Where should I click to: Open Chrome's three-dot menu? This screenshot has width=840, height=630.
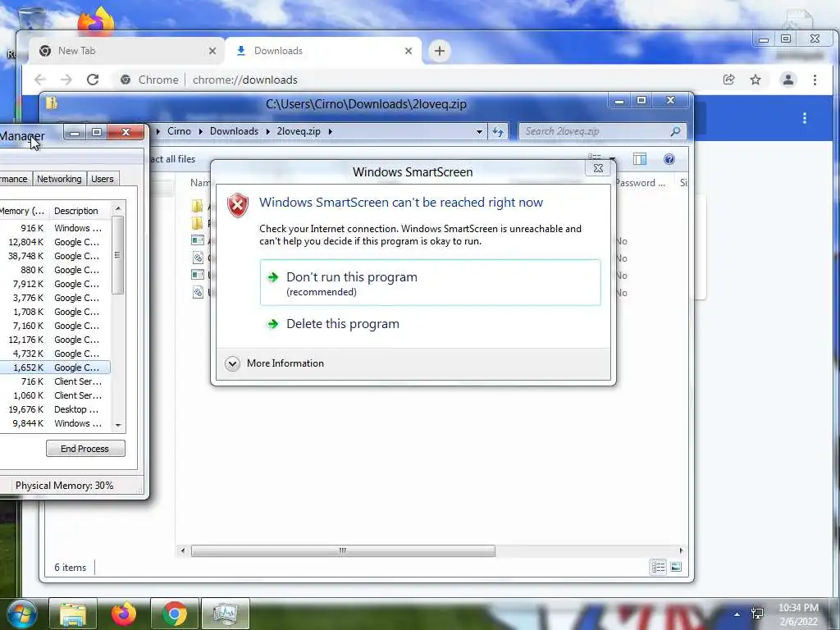click(x=815, y=80)
